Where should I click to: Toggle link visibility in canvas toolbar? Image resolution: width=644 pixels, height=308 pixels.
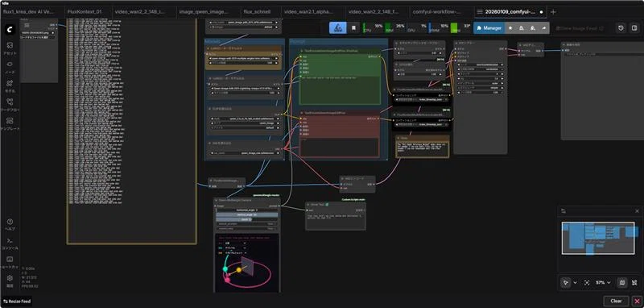pyautogui.click(x=634, y=282)
